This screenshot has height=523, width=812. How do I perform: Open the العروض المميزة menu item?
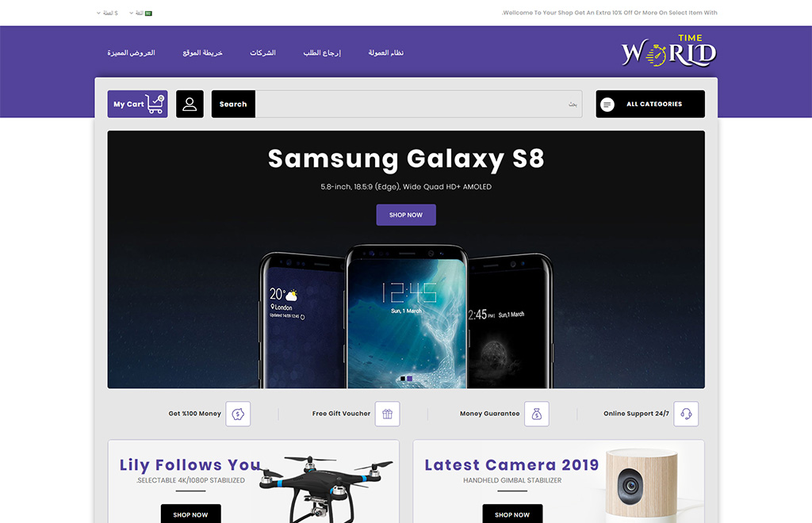(x=131, y=53)
